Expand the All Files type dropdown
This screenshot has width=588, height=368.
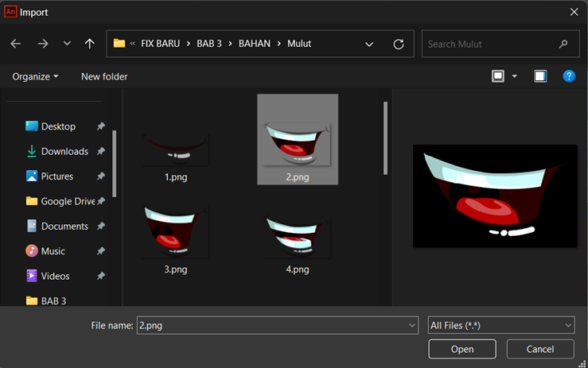[x=501, y=325]
